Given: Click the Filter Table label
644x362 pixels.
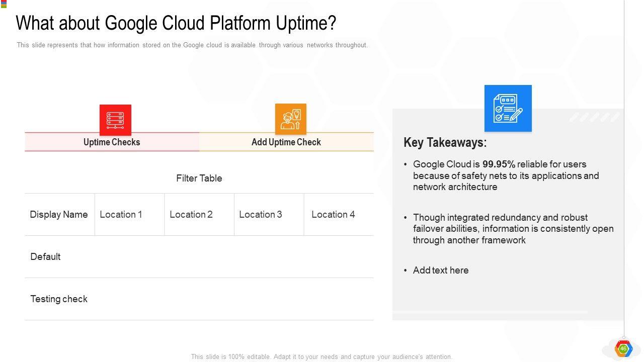Looking at the screenshot, I should [199, 178].
